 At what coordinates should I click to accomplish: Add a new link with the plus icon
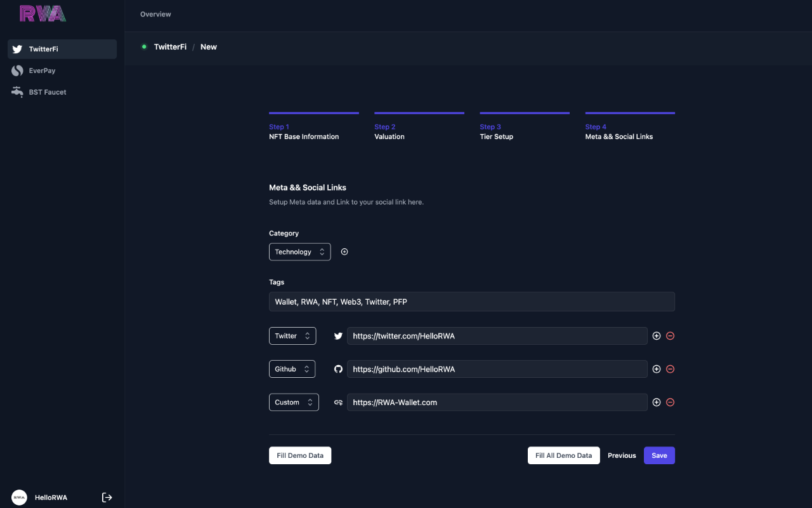click(x=657, y=335)
